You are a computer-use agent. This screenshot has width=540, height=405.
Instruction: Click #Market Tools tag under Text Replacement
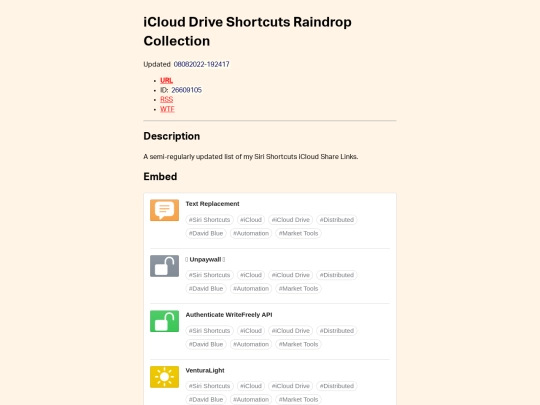tap(298, 233)
